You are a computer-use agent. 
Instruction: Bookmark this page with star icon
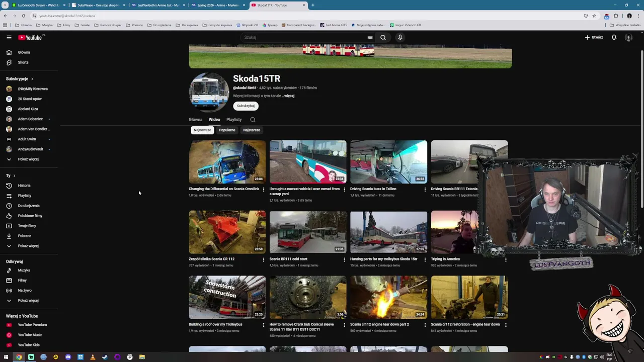(x=594, y=16)
